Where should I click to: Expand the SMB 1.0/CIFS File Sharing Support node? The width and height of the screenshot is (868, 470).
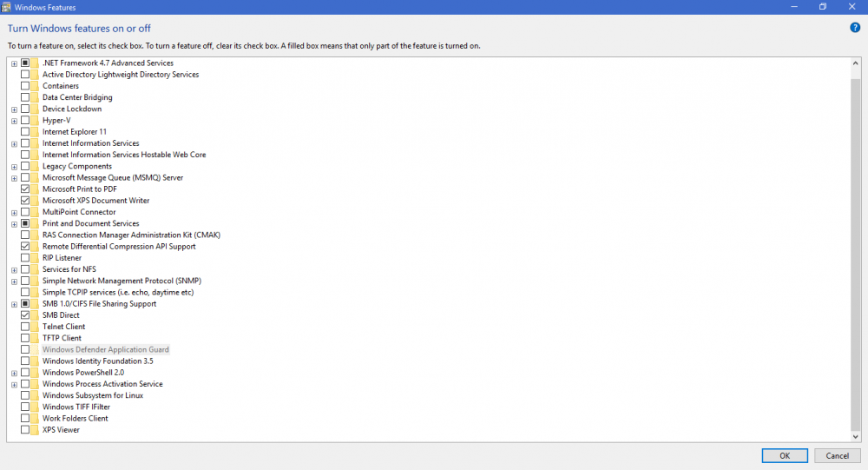pos(14,304)
